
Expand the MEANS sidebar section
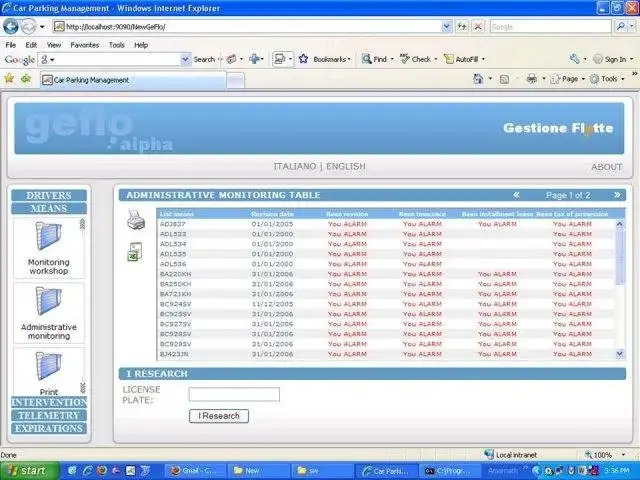pyautogui.click(x=49, y=208)
